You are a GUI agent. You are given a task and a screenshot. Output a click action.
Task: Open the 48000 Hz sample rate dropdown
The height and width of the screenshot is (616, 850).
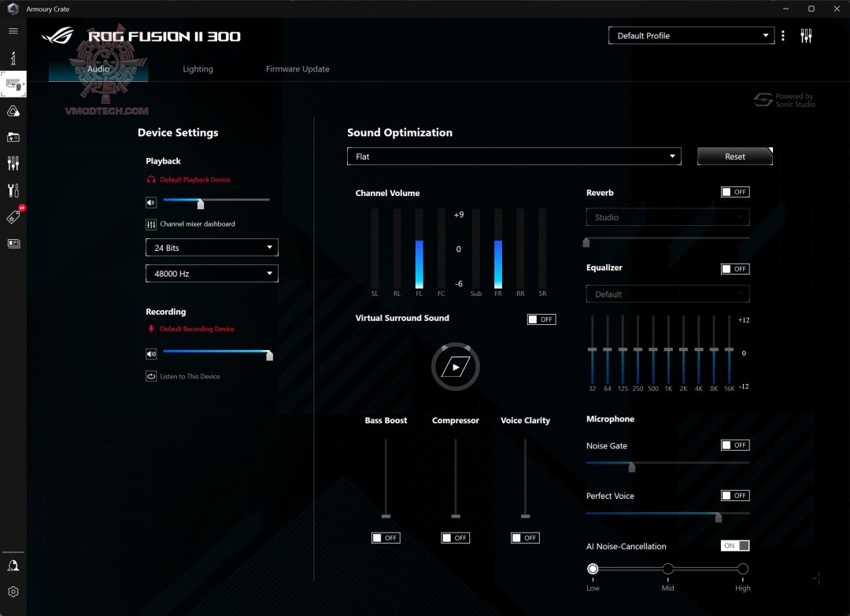[212, 274]
